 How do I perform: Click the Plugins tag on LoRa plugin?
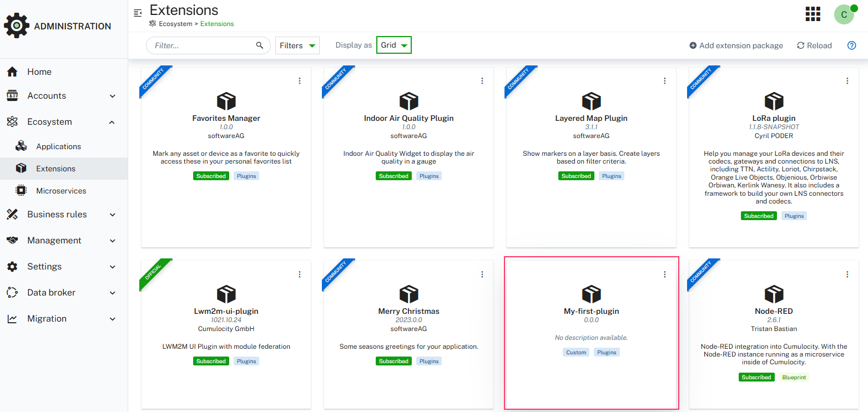(794, 216)
